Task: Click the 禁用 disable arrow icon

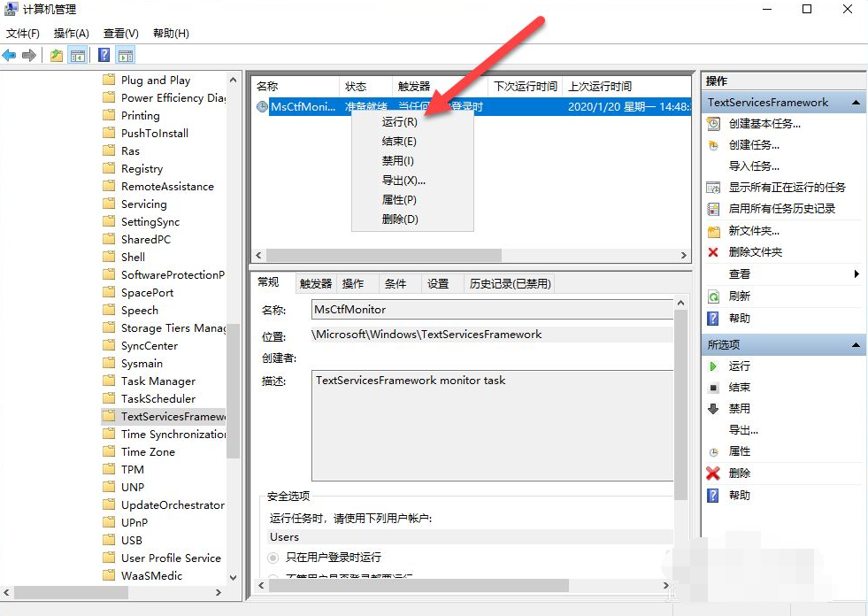Action: click(x=712, y=408)
